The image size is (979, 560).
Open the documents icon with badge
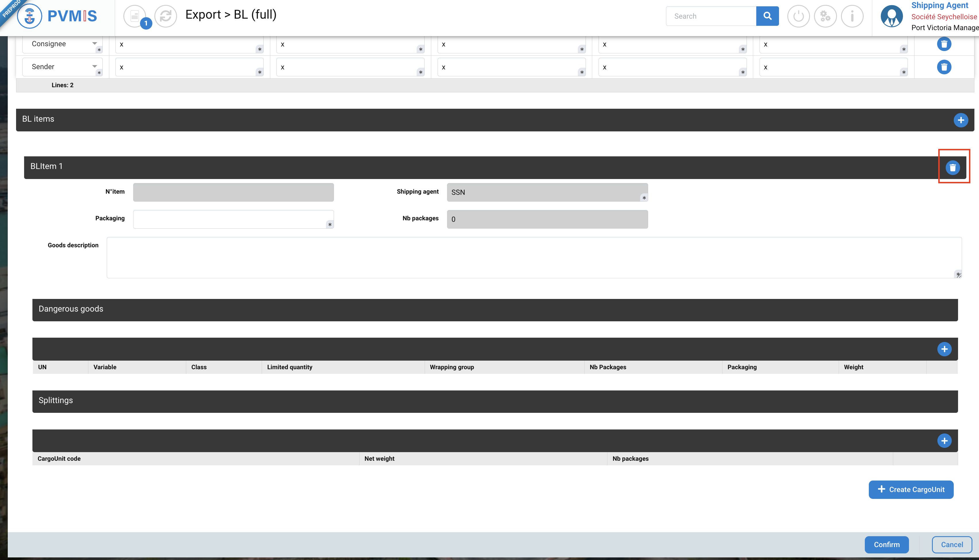point(135,16)
